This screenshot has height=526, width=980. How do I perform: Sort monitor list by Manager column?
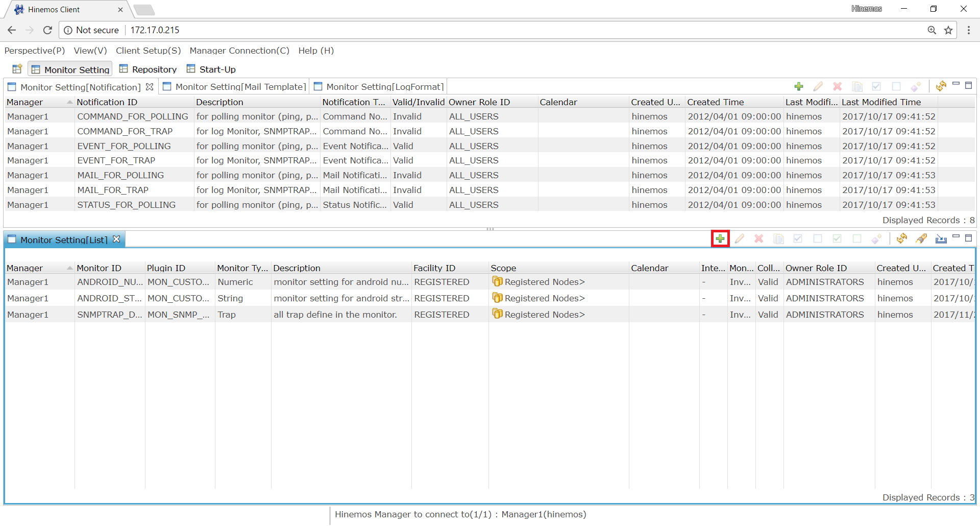39,268
